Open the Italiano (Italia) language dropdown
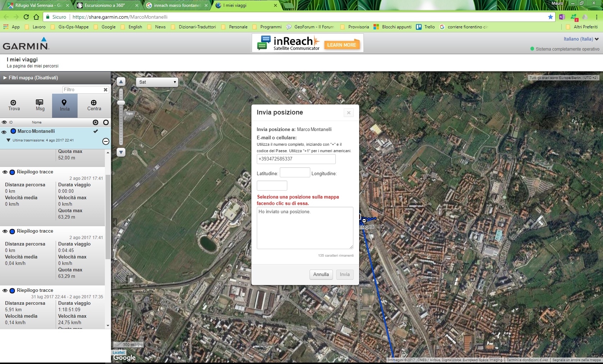The image size is (603, 364). coord(581,39)
